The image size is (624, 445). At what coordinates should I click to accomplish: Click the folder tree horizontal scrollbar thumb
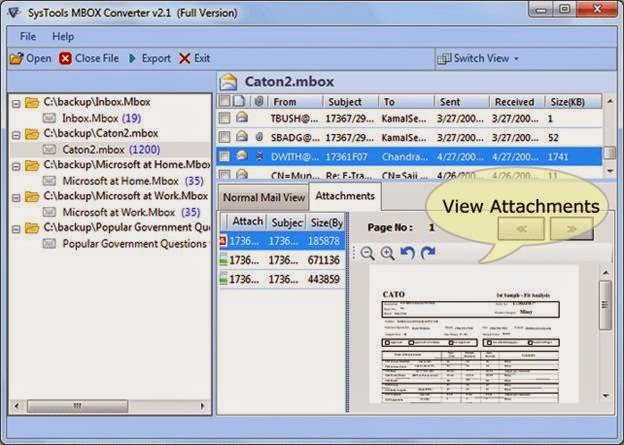(77, 406)
